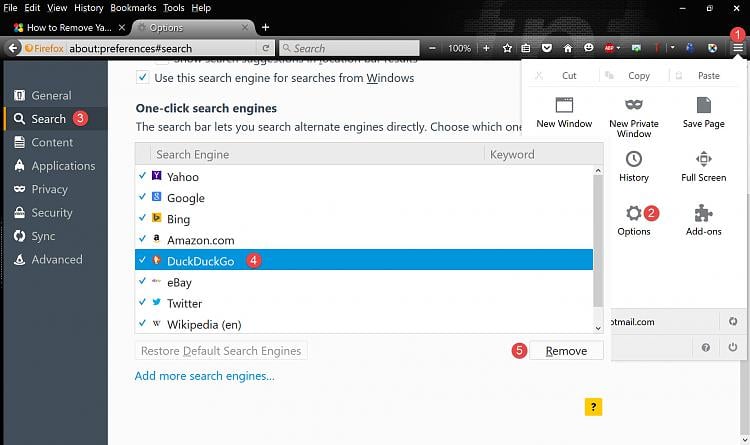Expand the Adblock Plus dropdown arrow
Image resolution: width=750 pixels, height=445 pixels.
point(618,48)
